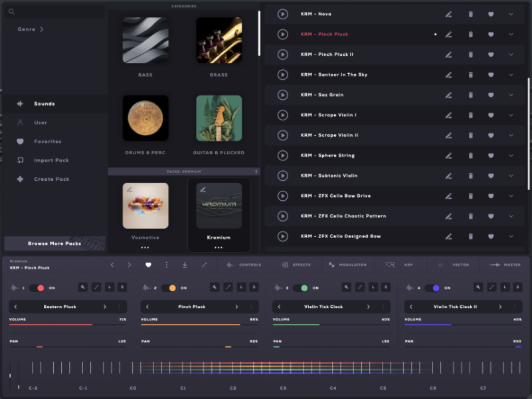Image resolution: width=532 pixels, height=399 pixels.
Task: Solo layer 2 with the S button
Action: click(x=253, y=287)
